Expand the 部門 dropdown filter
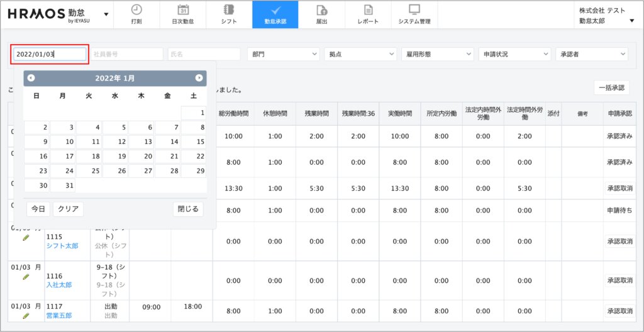Viewport: 644px width, 332px height. click(x=283, y=55)
